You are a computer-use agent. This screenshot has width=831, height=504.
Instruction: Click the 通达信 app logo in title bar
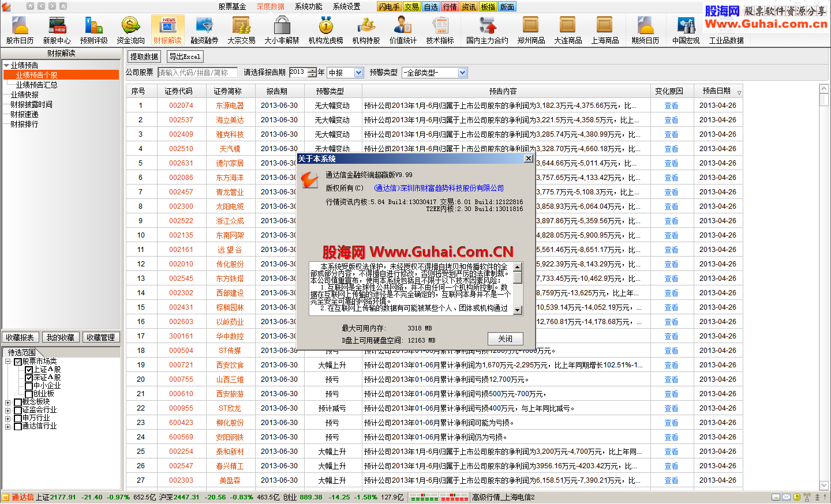pos(6,6)
